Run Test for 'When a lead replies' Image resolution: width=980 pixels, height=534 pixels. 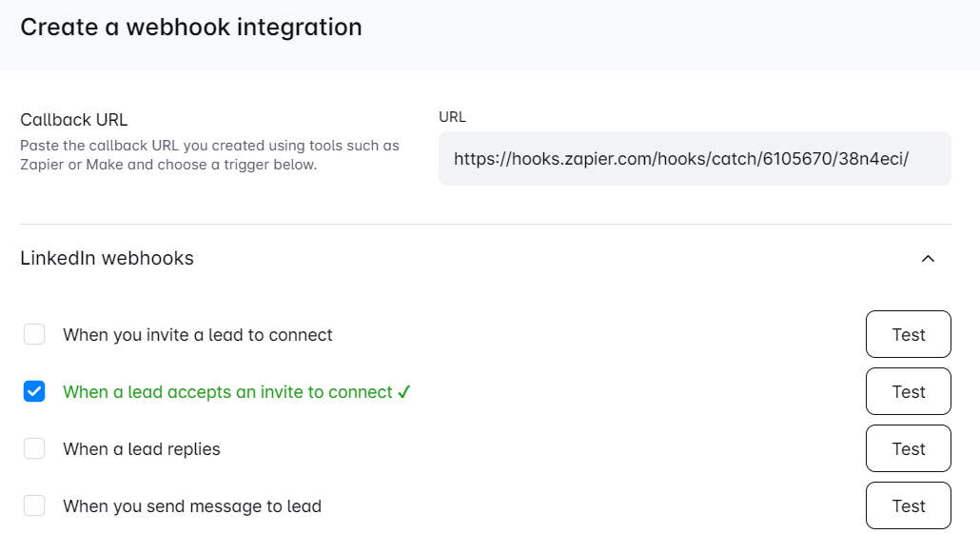pos(908,448)
